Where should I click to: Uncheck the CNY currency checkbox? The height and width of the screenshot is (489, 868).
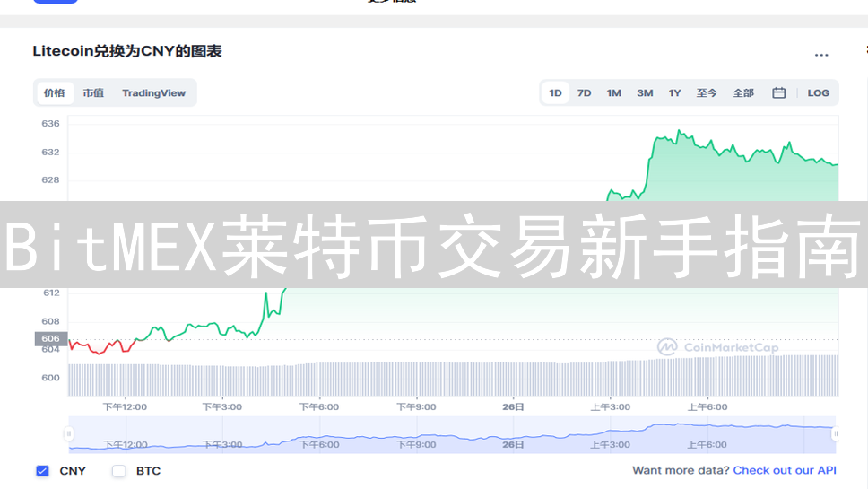click(43, 471)
